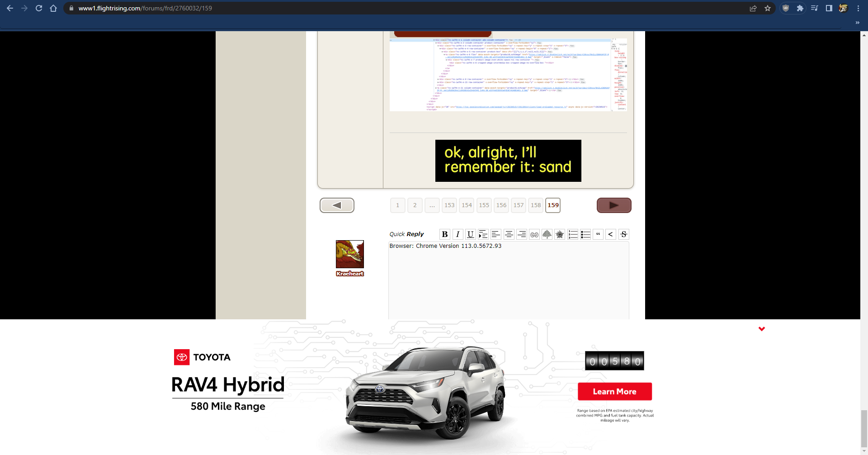Insert a numbered list
The height and width of the screenshot is (455, 868).
(573, 234)
